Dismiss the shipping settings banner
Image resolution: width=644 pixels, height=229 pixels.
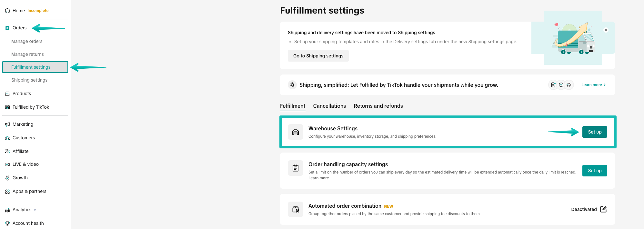click(606, 30)
